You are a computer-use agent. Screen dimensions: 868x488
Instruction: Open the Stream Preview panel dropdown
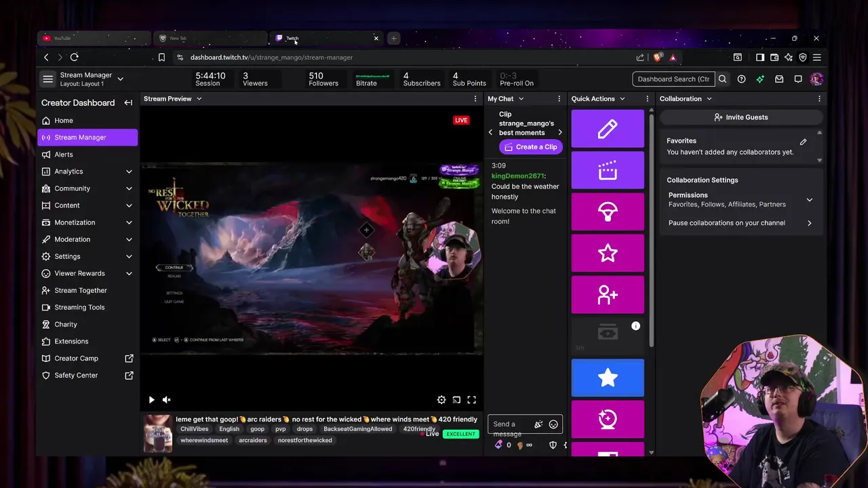coord(199,99)
